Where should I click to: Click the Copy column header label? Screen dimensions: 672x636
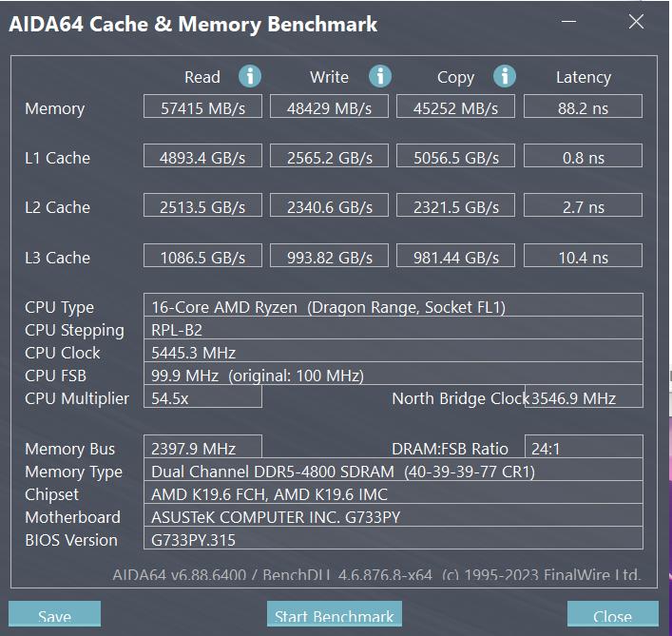pyautogui.click(x=455, y=78)
